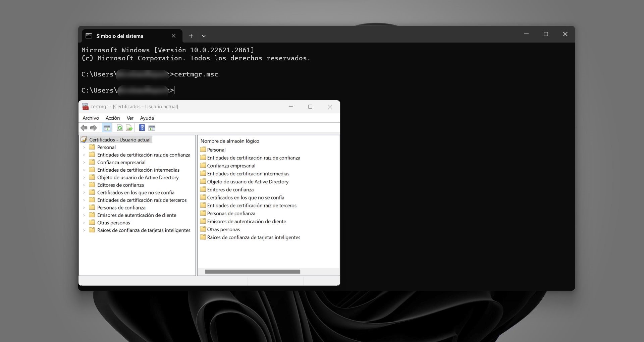The image size is (644, 342).
Task: Click the Back arrow in certmgr toolbar
Action: (x=84, y=128)
